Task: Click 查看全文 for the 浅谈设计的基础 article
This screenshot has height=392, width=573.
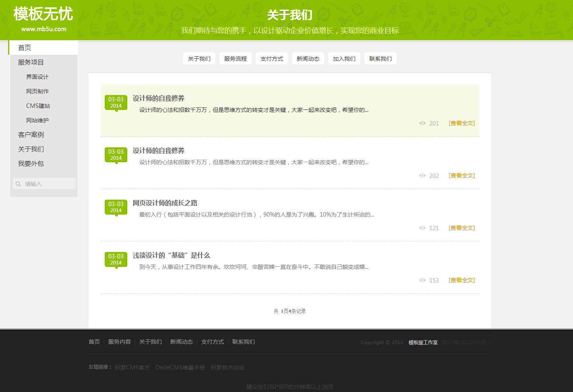Action: (461, 280)
